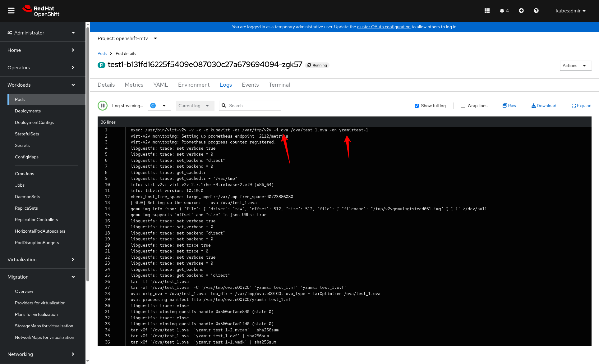Go to Pods breadcrumb link
This screenshot has height=364, width=599.
pos(102,53)
